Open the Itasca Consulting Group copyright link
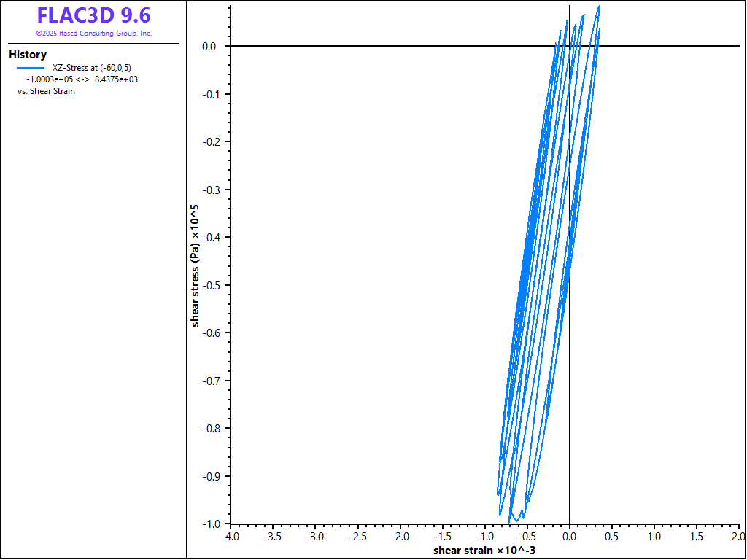 tap(93, 34)
